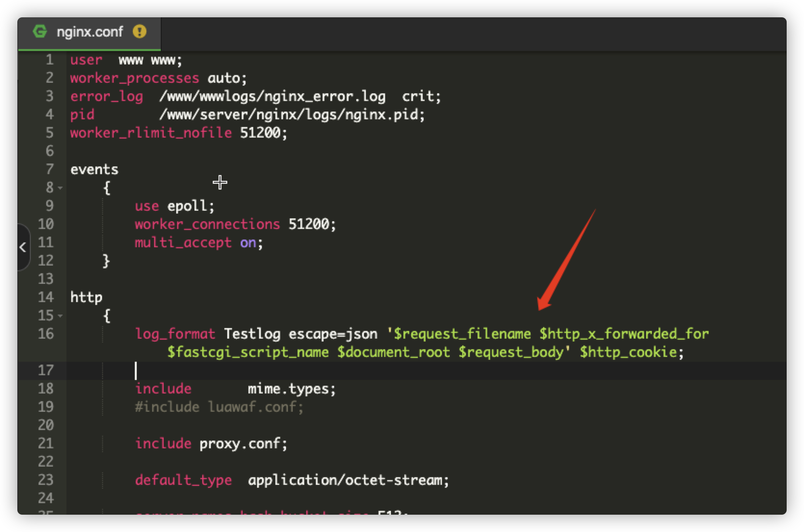The image size is (804, 532).
Task: Click 'mime.types;' on line 18
Action: point(292,389)
